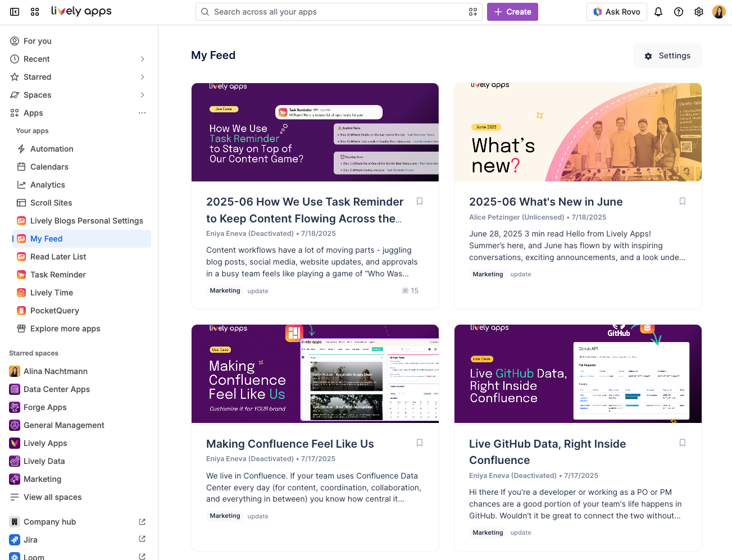Open the user profile avatar
The width and height of the screenshot is (732, 560).
(x=719, y=12)
